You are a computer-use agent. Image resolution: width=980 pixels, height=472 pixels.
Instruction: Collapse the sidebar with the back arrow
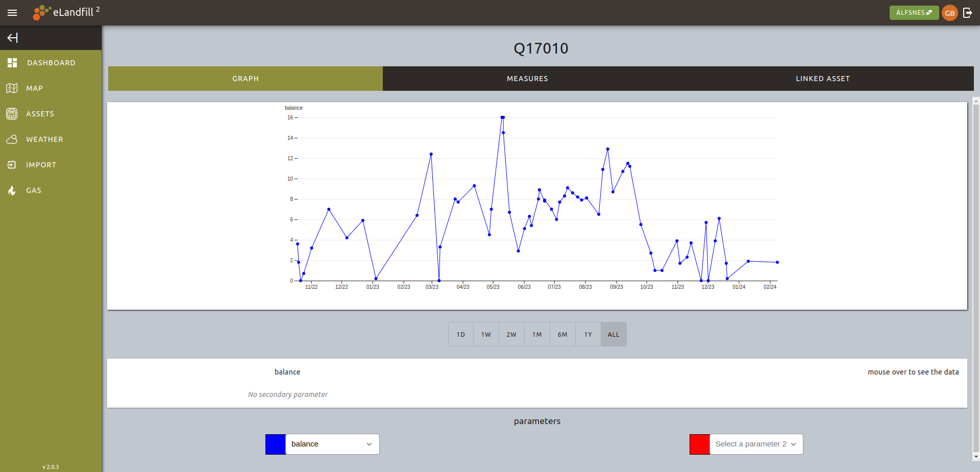click(13, 38)
